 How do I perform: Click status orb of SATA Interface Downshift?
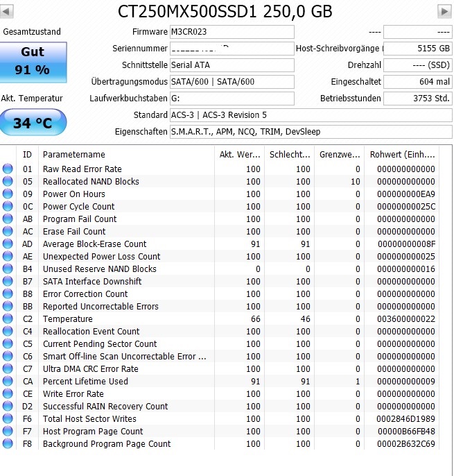pyautogui.click(x=8, y=281)
